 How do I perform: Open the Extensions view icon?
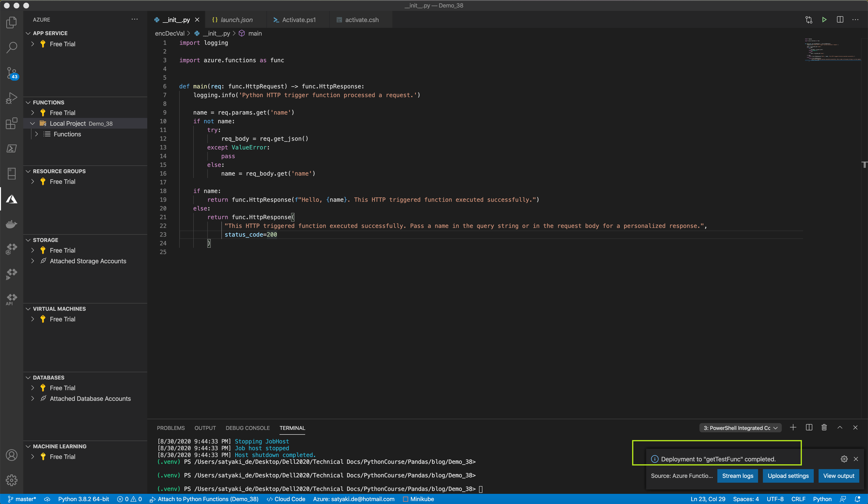pos(11,123)
